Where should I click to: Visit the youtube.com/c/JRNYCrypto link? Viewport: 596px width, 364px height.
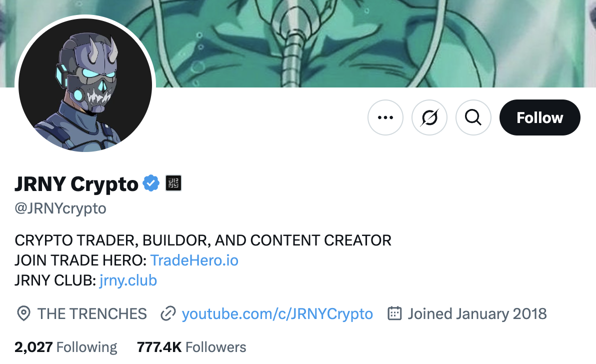pyautogui.click(x=278, y=314)
